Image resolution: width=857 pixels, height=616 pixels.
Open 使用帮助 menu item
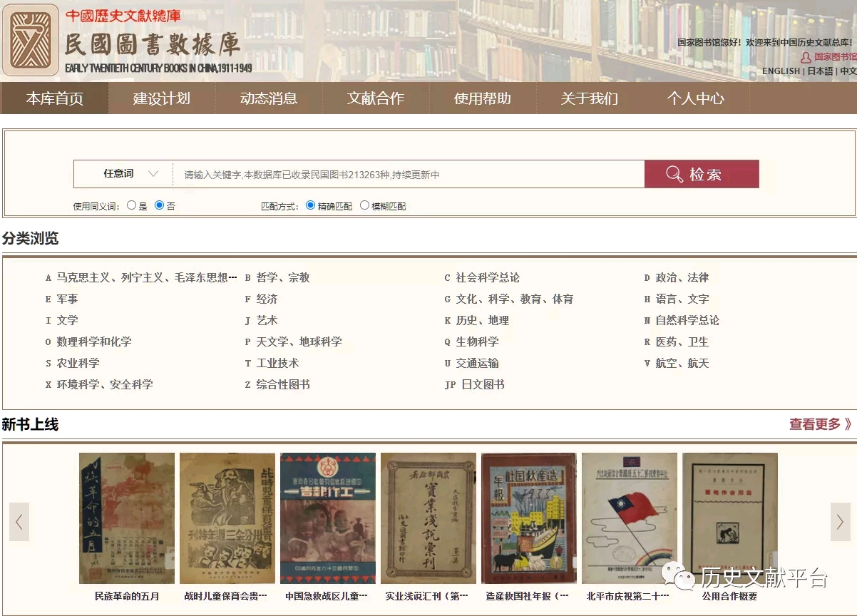(x=483, y=98)
